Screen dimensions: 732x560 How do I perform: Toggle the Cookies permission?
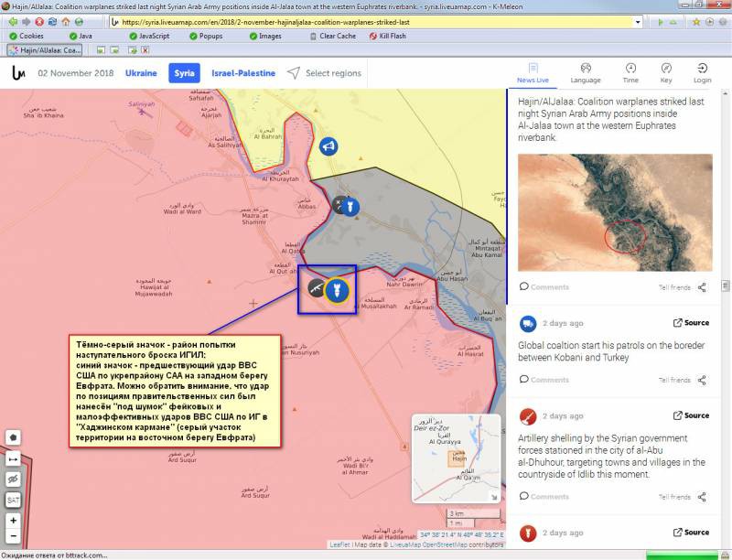27,36
